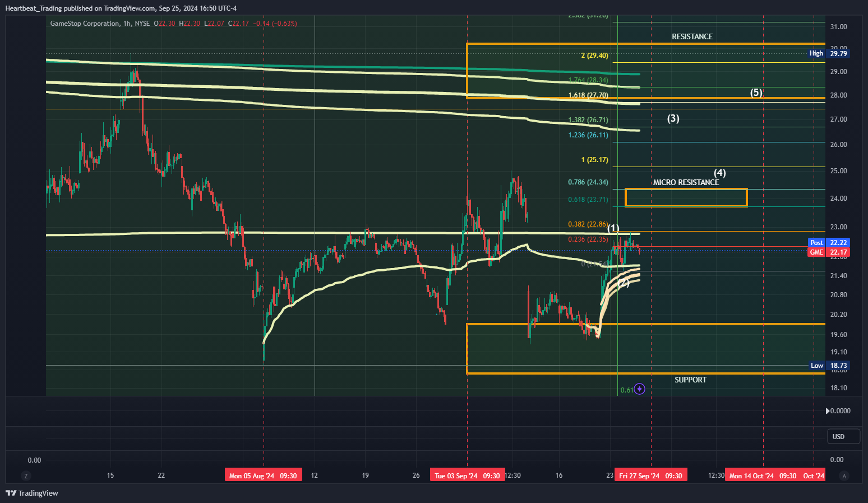The height and width of the screenshot is (503, 868).
Task: Click the wave (1) label
Action: (x=613, y=228)
